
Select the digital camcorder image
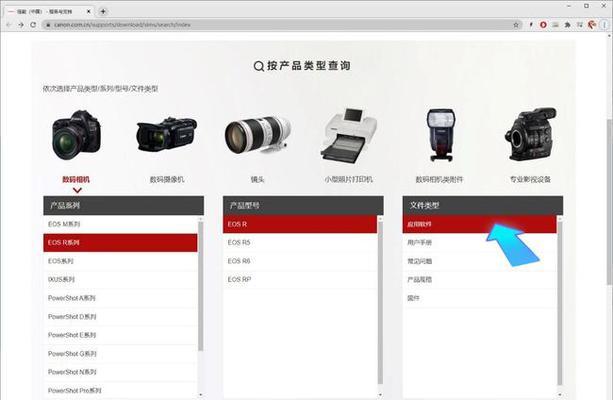pyautogui.click(x=167, y=135)
